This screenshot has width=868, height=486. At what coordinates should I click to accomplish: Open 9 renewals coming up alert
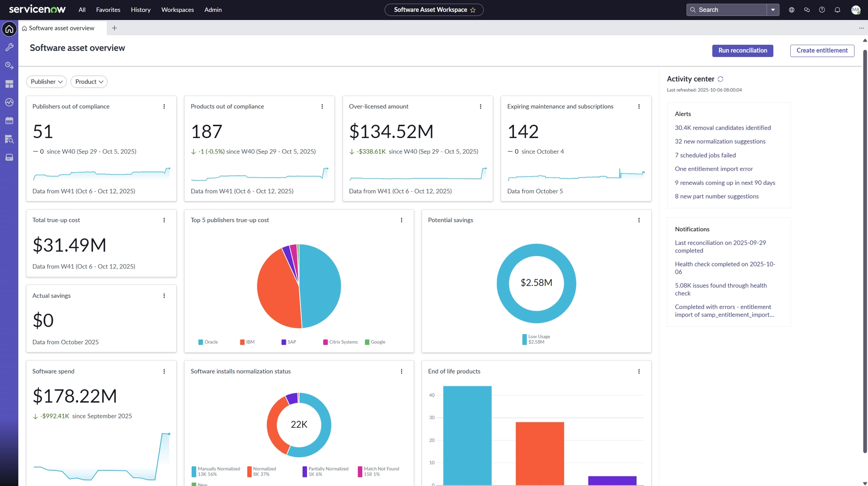click(725, 183)
